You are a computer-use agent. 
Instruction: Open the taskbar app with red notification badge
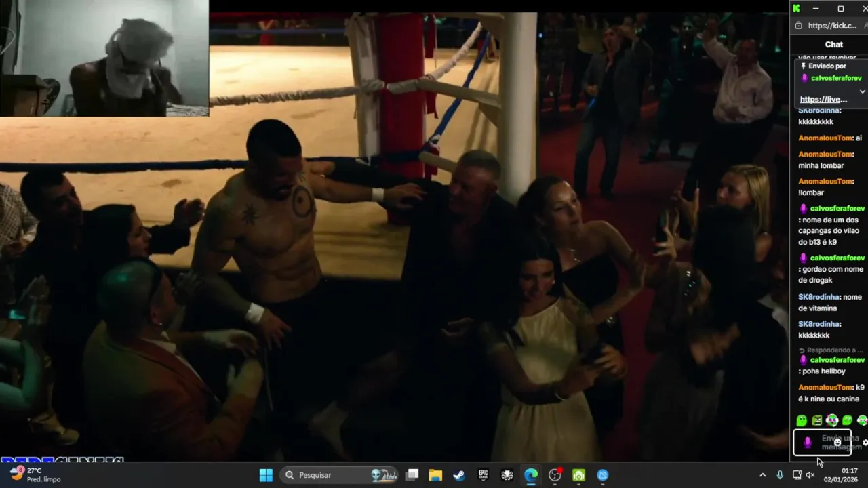555,475
